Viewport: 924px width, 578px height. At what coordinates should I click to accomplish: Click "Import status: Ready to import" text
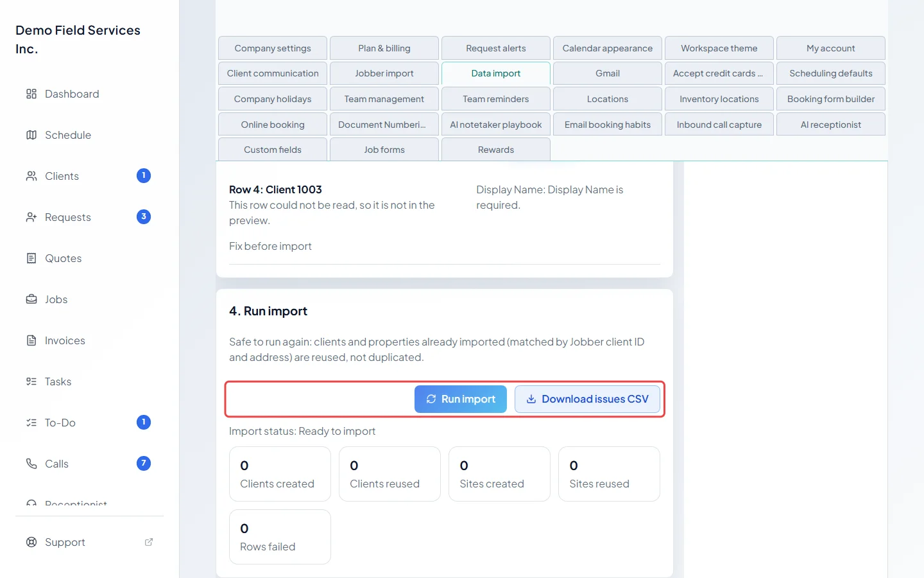302,431
